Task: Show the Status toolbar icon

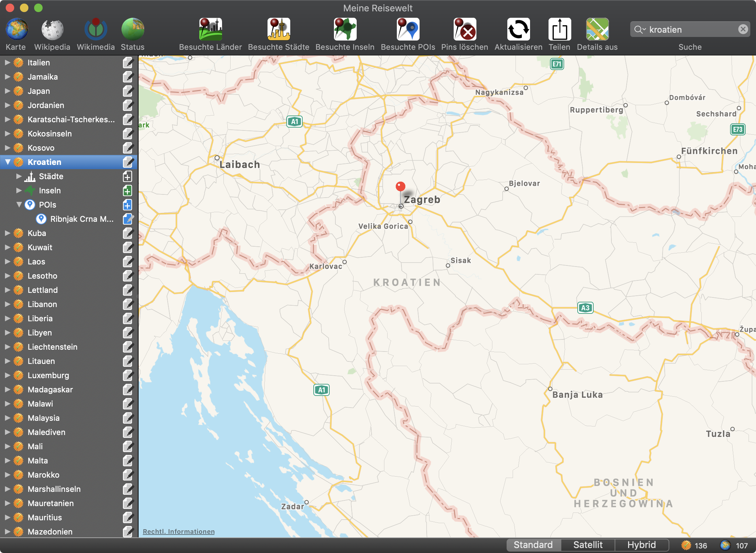Action: pos(133,29)
